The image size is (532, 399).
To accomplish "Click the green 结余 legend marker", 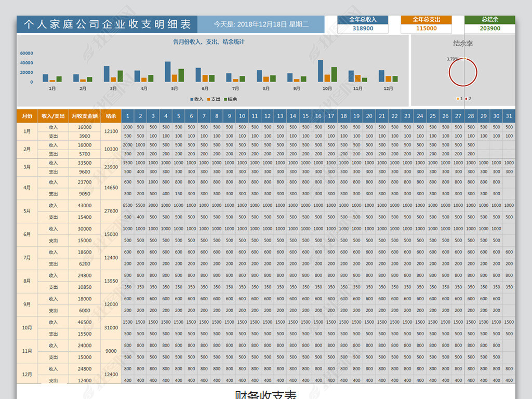I will pyautogui.click(x=225, y=99).
